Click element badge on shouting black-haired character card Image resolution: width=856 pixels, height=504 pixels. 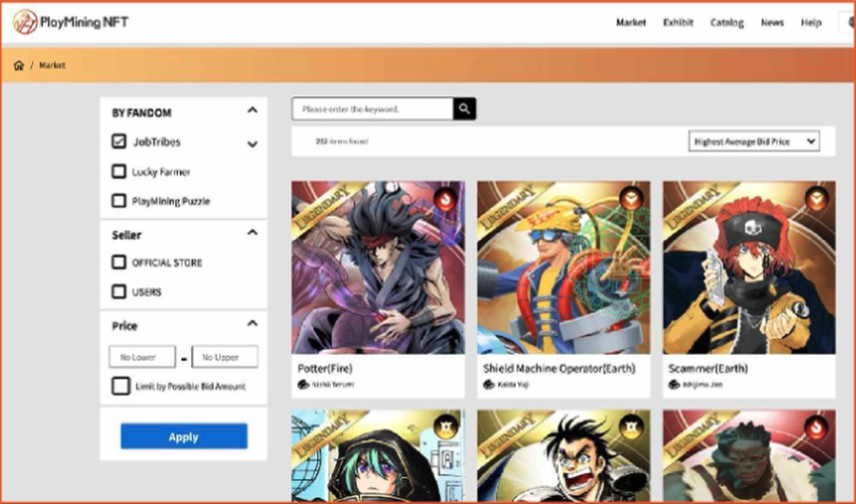point(631,427)
